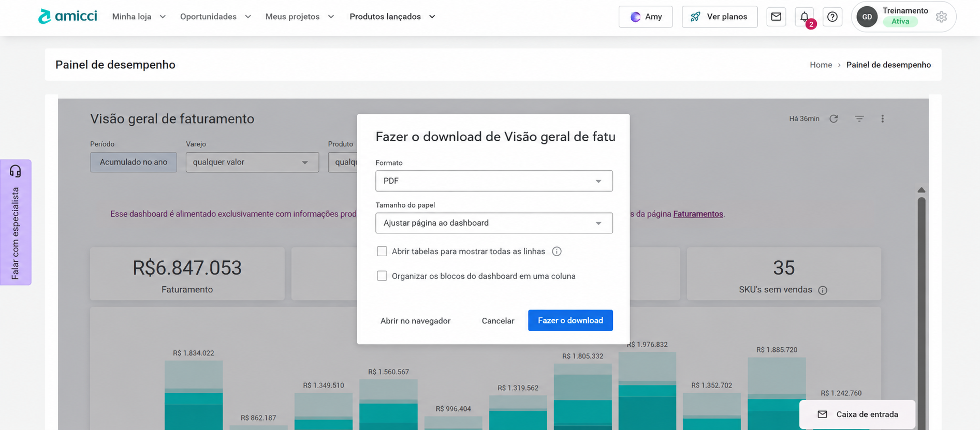Open the dashboard three-dot actions menu
Image resolution: width=980 pixels, height=430 pixels.
(x=883, y=118)
